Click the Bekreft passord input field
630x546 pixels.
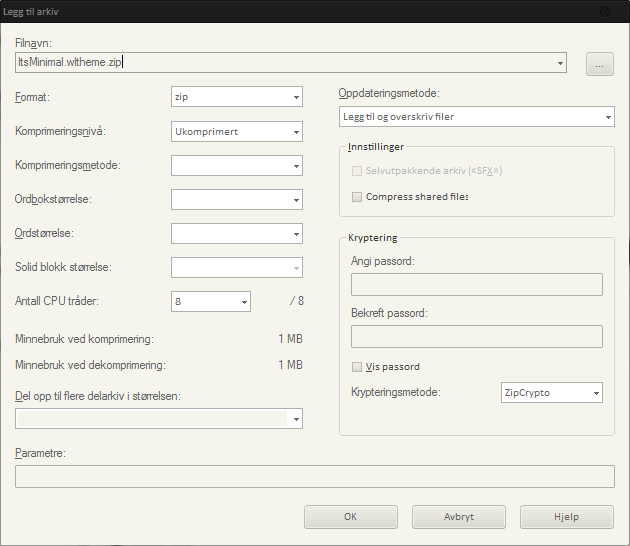(477, 336)
